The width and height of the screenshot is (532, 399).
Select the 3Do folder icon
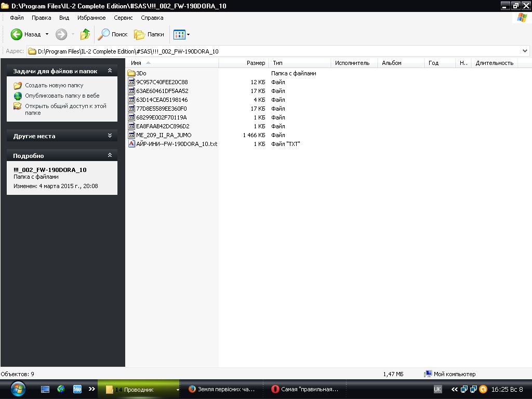[x=131, y=73]
